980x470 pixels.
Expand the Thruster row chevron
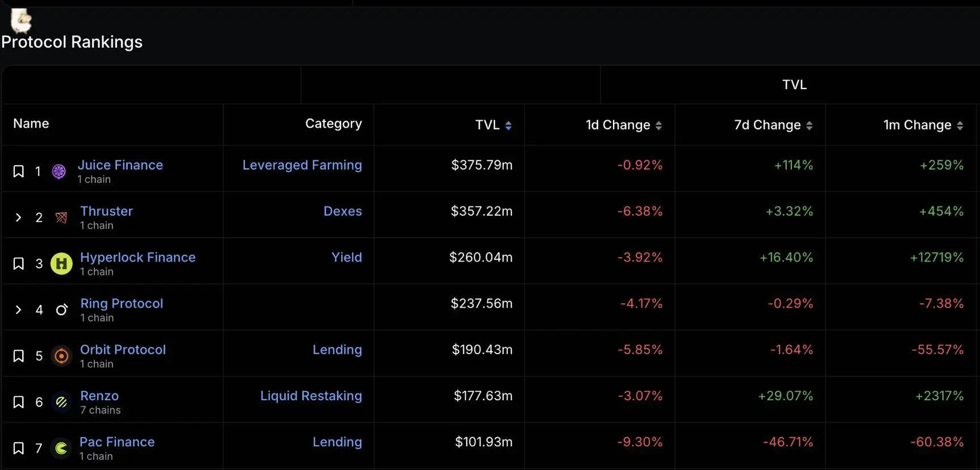coord(19,217)
